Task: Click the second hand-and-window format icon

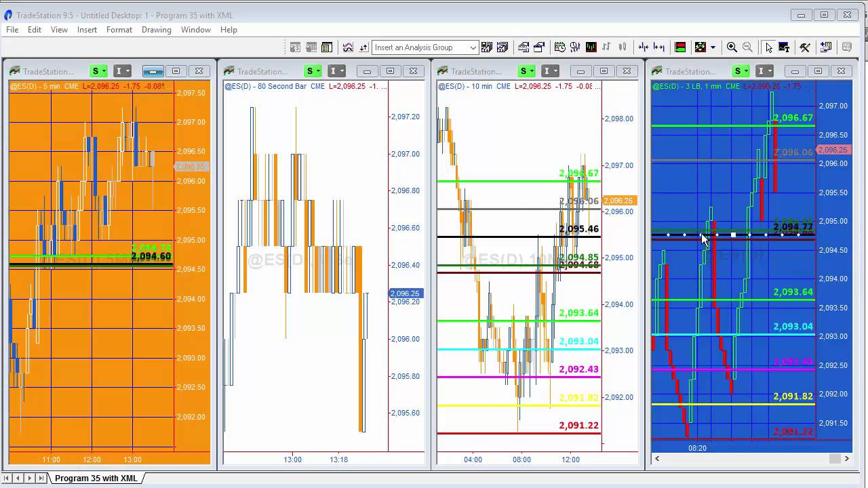Action: coord(539,47)
